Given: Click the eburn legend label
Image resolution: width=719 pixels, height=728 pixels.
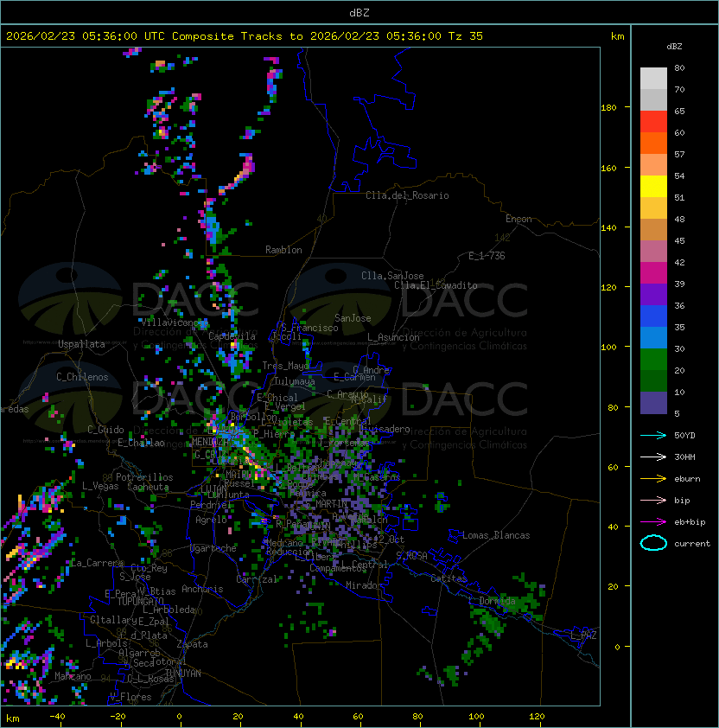Looking at the screenshot, I should (687, 479).
